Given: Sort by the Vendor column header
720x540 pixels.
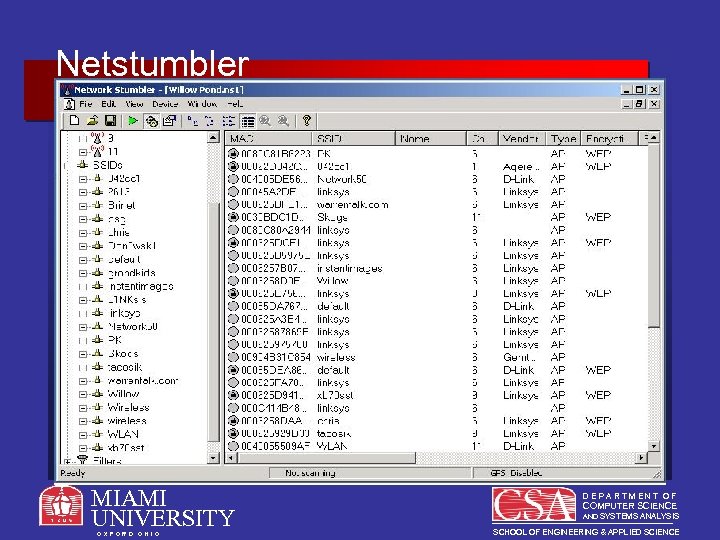Looking at the screenshot, I should tap(522, 138).
